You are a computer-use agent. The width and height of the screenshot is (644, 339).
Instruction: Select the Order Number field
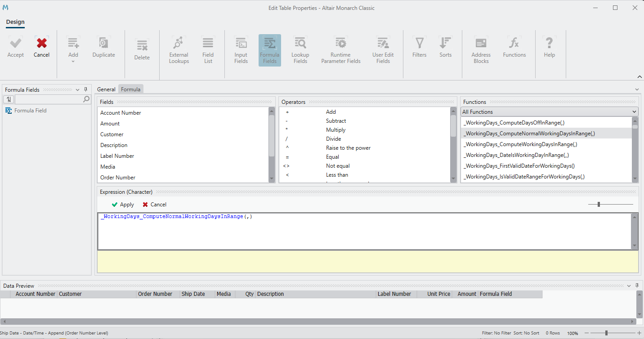click(118, 178)
